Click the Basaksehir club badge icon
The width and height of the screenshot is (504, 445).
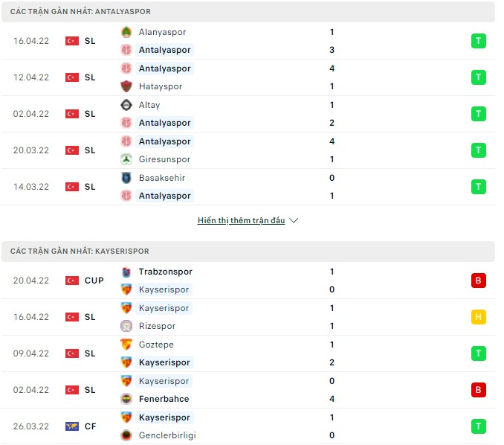[x=126, y=178]
